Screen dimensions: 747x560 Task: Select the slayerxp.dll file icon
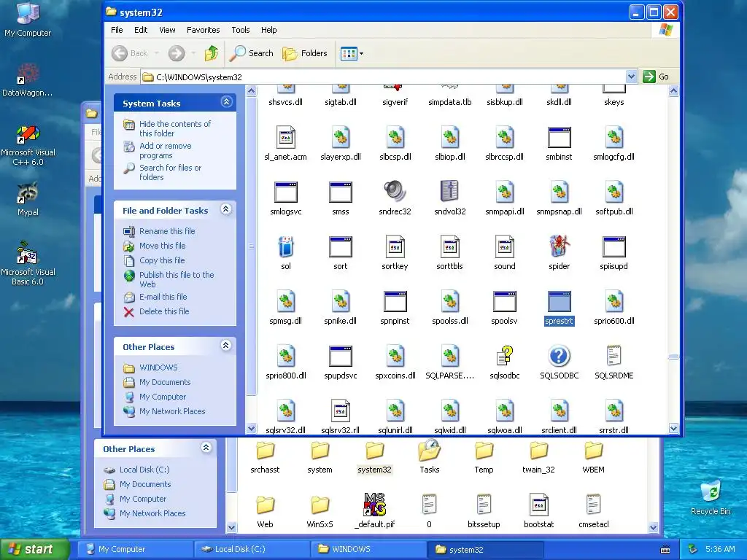point(341,137)
